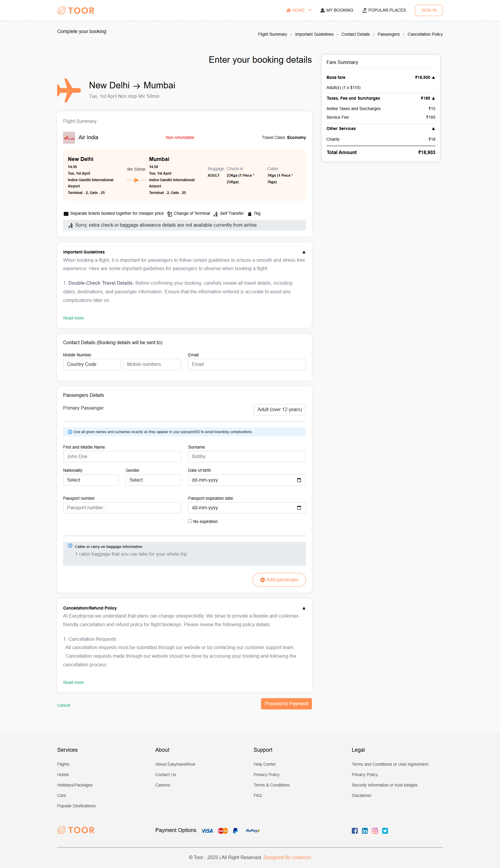Click the 7kg baggage icon
The height and width of the screenshot is (868, 500).
tap(250, 214)
